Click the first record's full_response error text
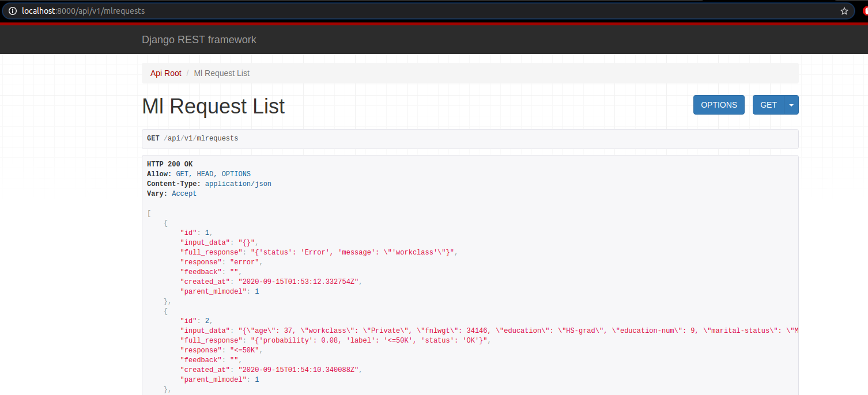 click(x=348, y=252)
